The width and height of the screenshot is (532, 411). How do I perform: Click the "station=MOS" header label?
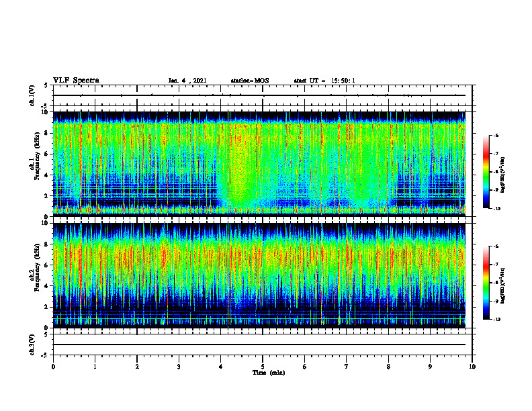(x=250, y=81)
